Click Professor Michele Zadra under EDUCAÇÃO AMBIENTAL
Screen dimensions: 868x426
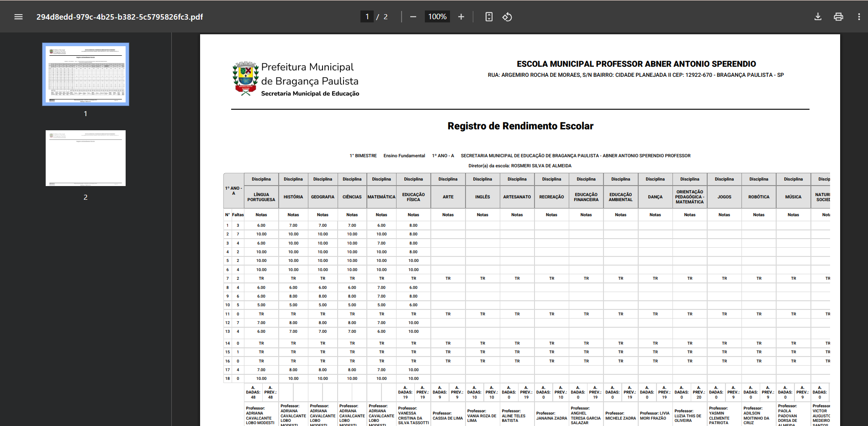pyautogui.click(x=621, y=416)
